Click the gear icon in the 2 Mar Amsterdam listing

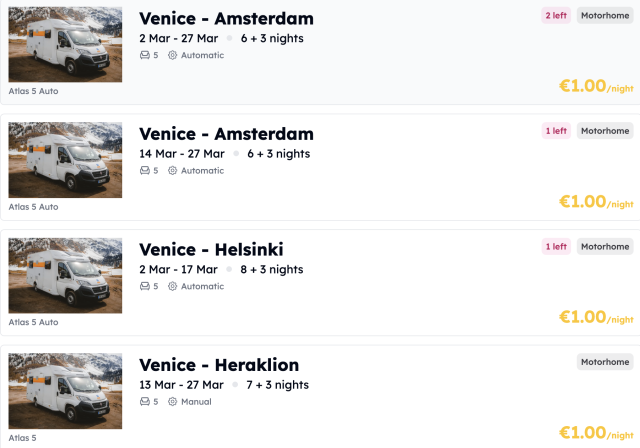point(172,55)
